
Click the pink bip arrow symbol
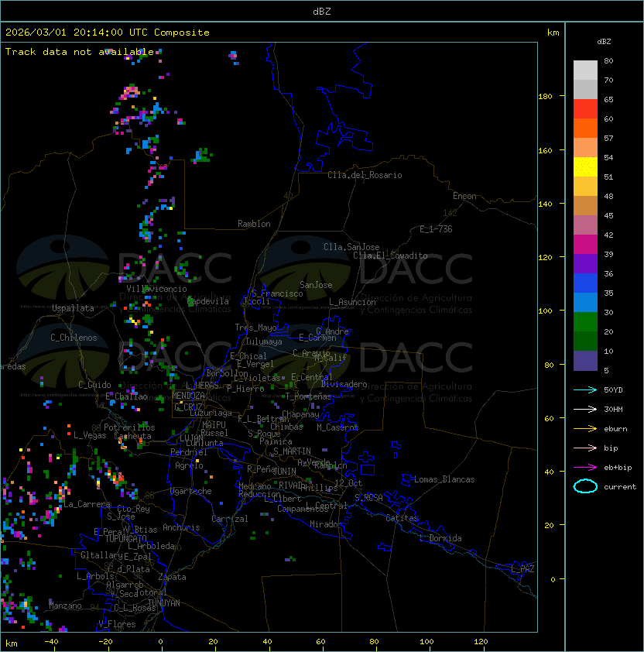pos(585,448)
